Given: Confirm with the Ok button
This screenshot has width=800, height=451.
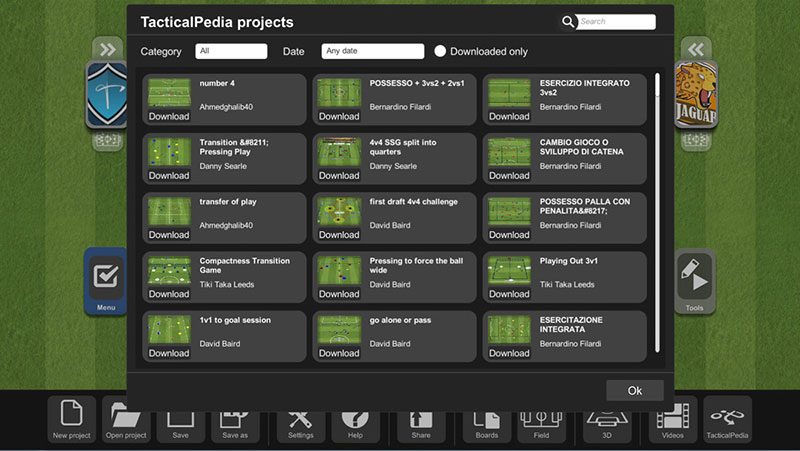Looking at the screenshot, I should [x=635, y=390].
